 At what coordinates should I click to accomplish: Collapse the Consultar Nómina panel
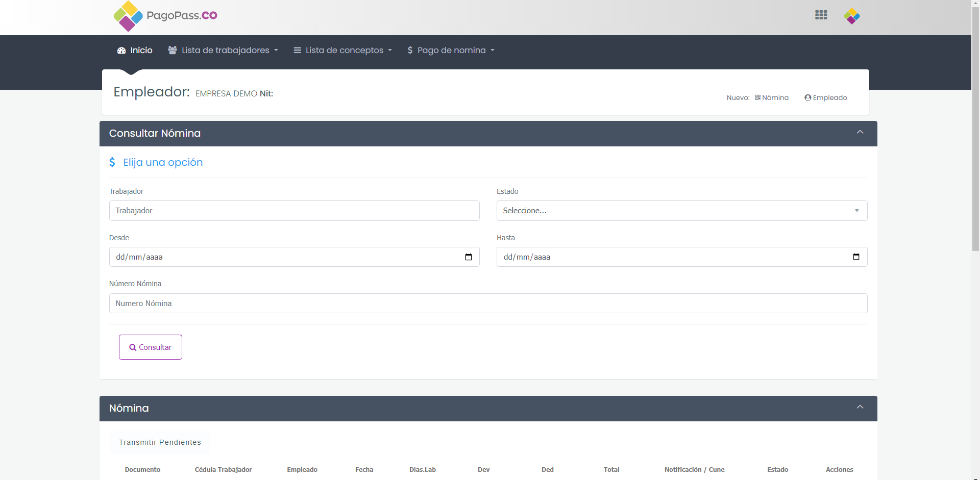pyautogui.click(x=860, y=133)
